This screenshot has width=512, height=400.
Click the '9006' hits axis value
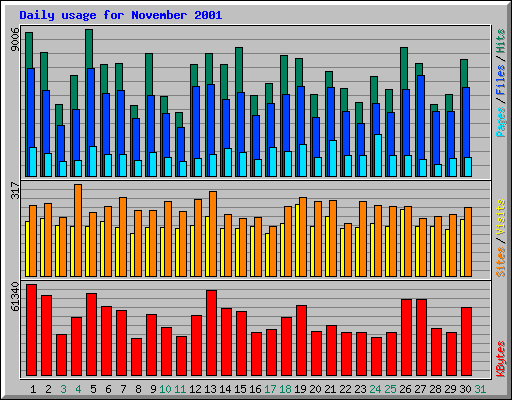tap(15, 40)
